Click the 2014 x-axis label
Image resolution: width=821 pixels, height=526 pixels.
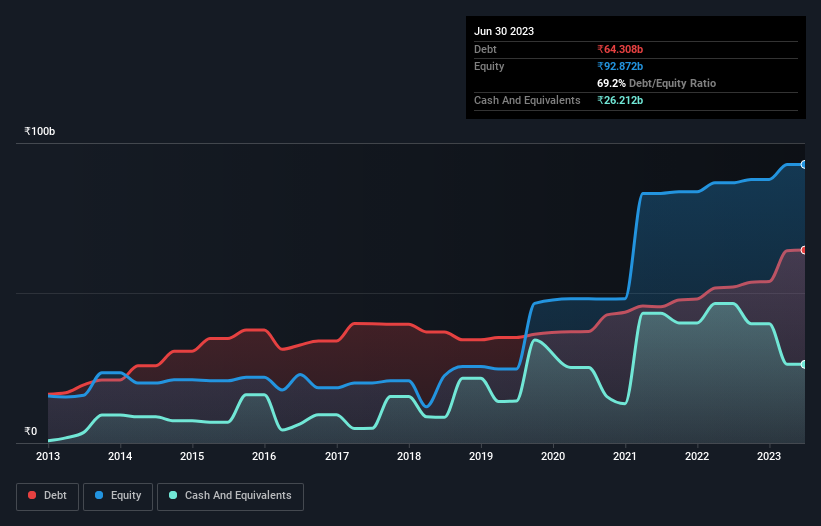(120, 456)
